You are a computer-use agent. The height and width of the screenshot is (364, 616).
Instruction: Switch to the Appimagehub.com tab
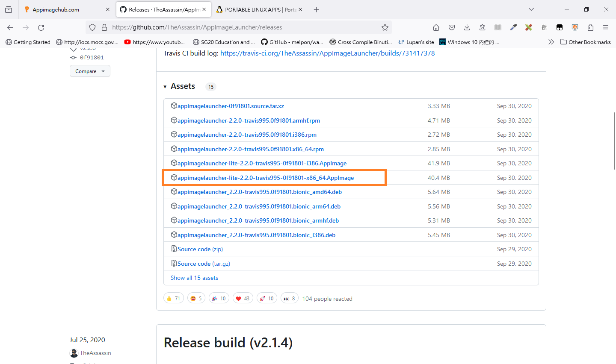tap(64, 9)
